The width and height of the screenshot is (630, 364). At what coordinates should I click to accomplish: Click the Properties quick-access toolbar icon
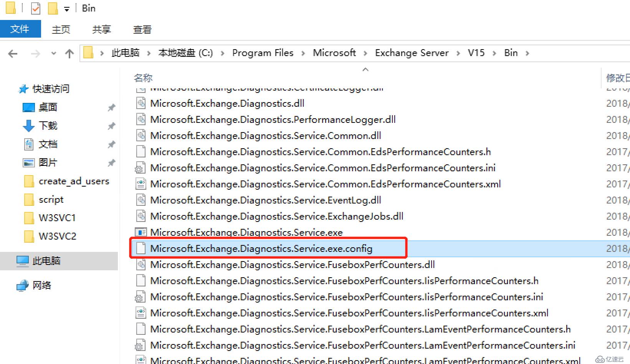click(35, 8)
